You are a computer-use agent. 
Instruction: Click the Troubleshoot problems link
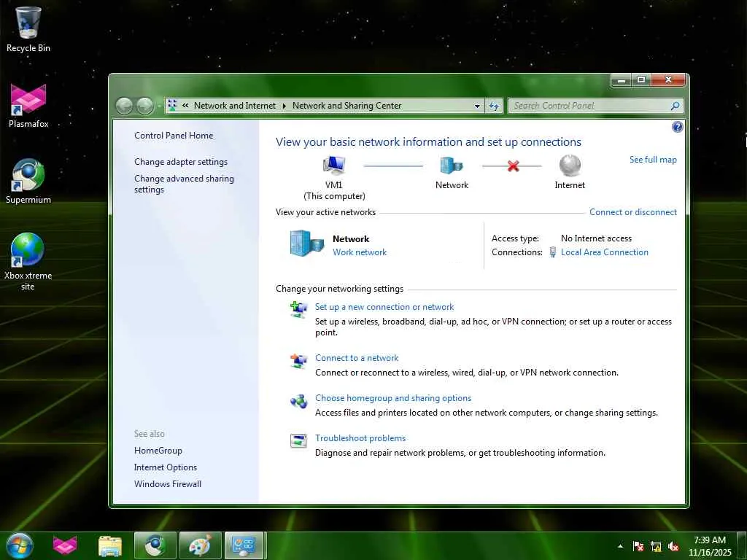coord(360,438)
